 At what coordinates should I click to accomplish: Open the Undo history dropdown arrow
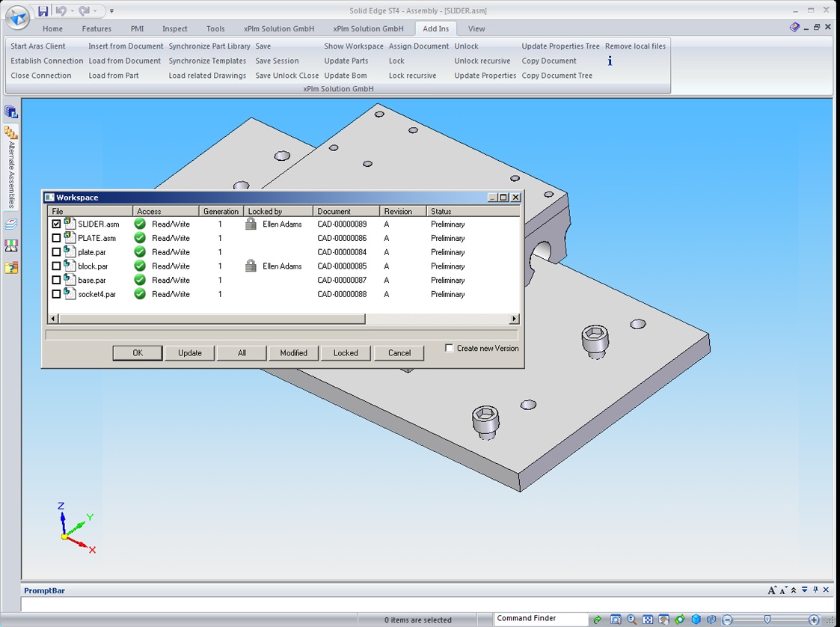click(72, 10)
